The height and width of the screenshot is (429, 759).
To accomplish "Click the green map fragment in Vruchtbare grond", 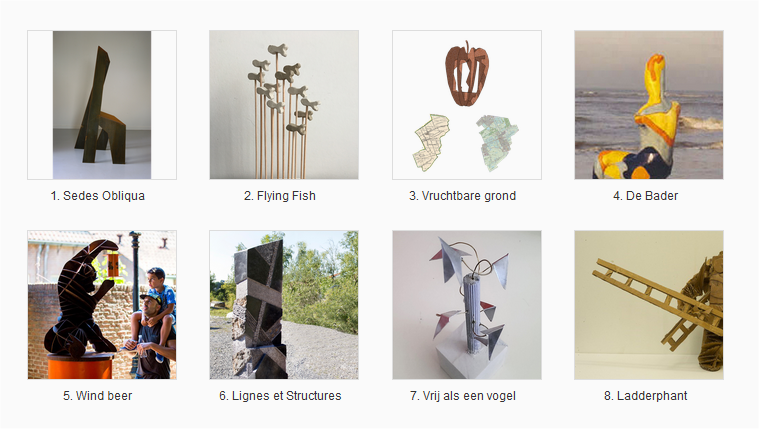I will [497, 142].
